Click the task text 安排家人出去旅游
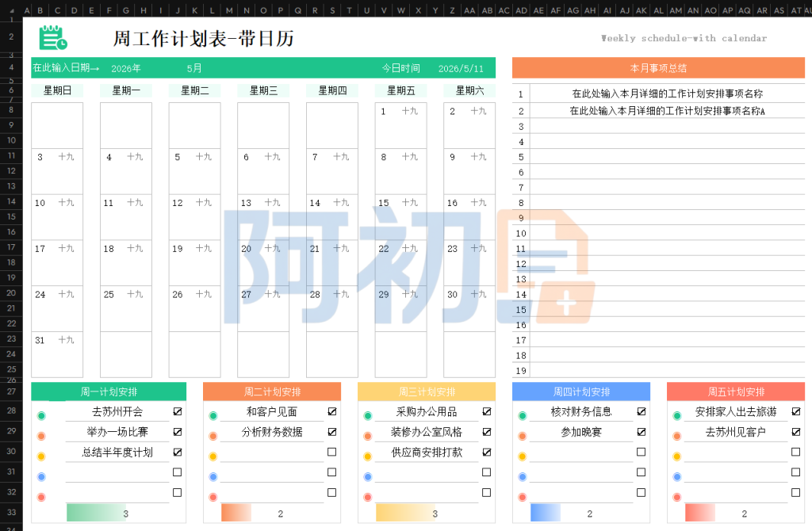This screenshot has width=812, height=531. coord(736,411)
